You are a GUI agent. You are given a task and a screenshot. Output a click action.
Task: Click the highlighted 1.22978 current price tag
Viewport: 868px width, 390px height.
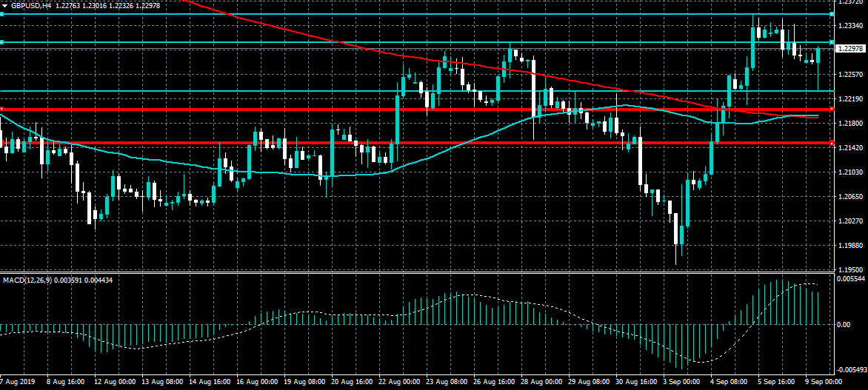point(851,49)
